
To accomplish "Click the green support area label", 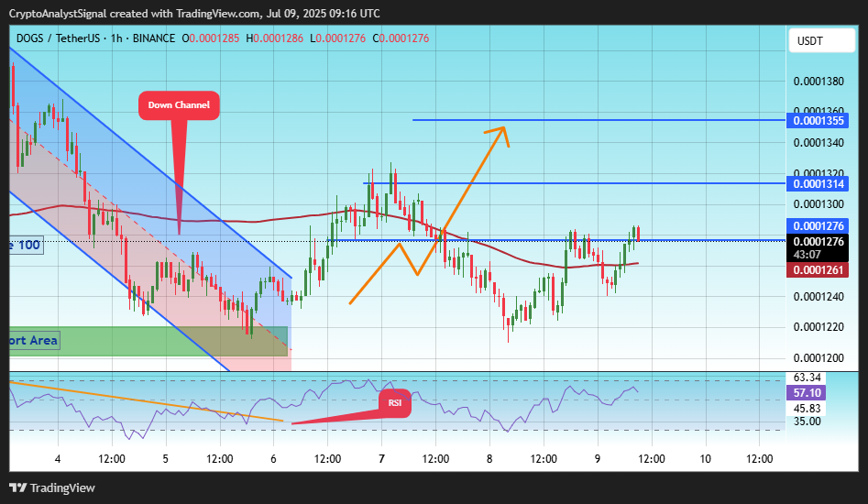I will point(34,340).
